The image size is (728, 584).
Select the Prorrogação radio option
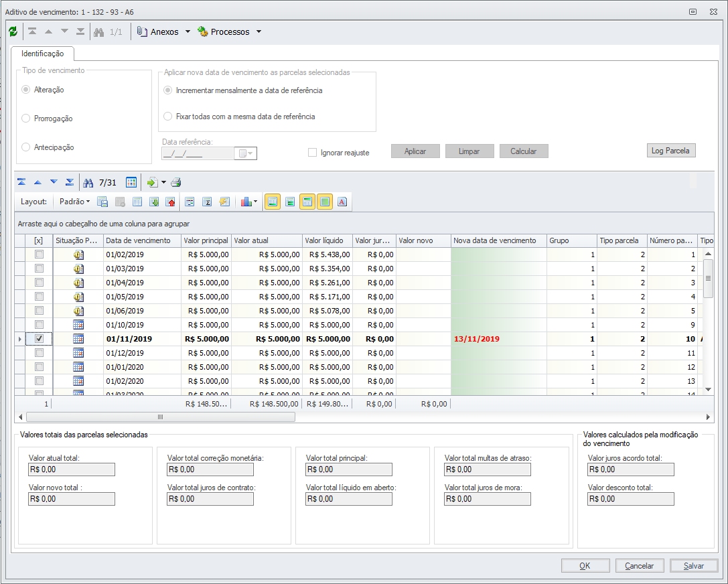26,119
